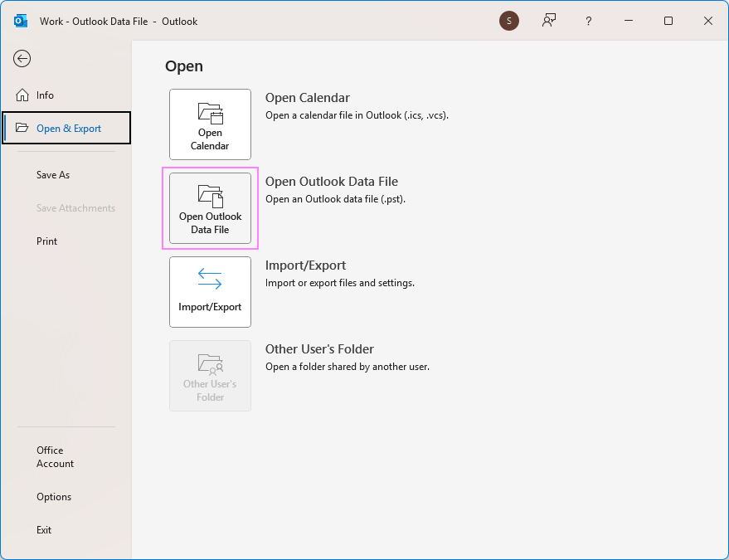The width and height of the screenshot is (729, 560).
Task: Click the 'Open' page title
Action: 184,66
